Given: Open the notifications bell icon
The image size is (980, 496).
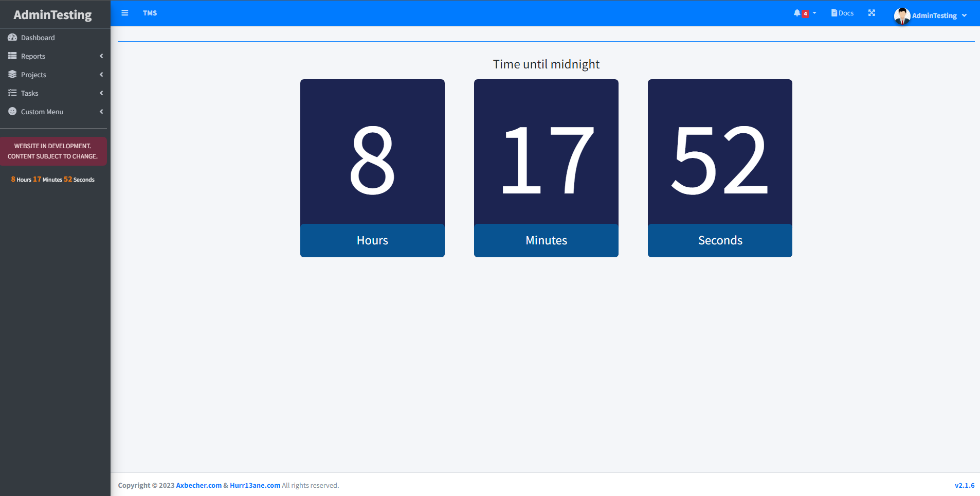Looking at the screenshot, I should point(797,13).
